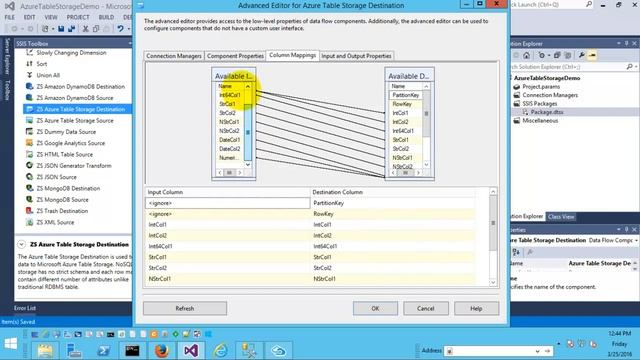The height and width of the screenshot is (360, 640).
Task: Switch to the Connection Managers tab
Action: click(174, 56)
